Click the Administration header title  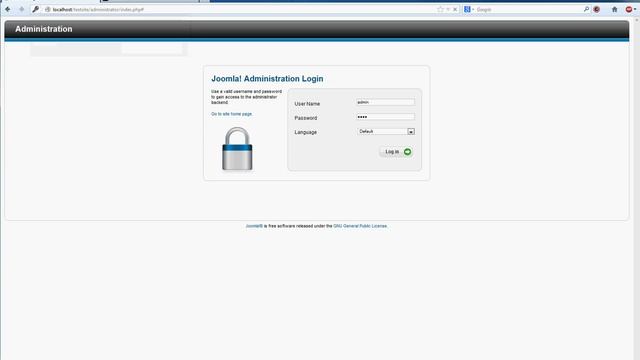(44, 29)
